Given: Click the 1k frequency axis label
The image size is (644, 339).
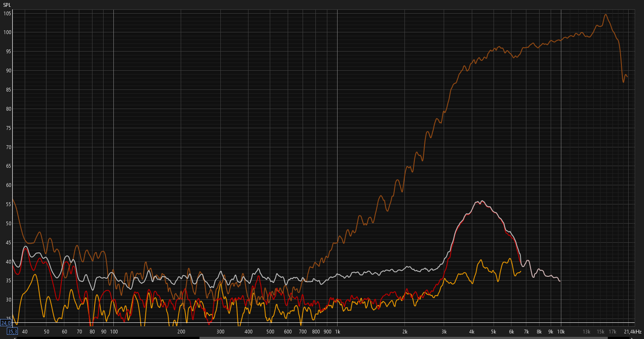Looking at the screenshot, I should coord(338,331).
